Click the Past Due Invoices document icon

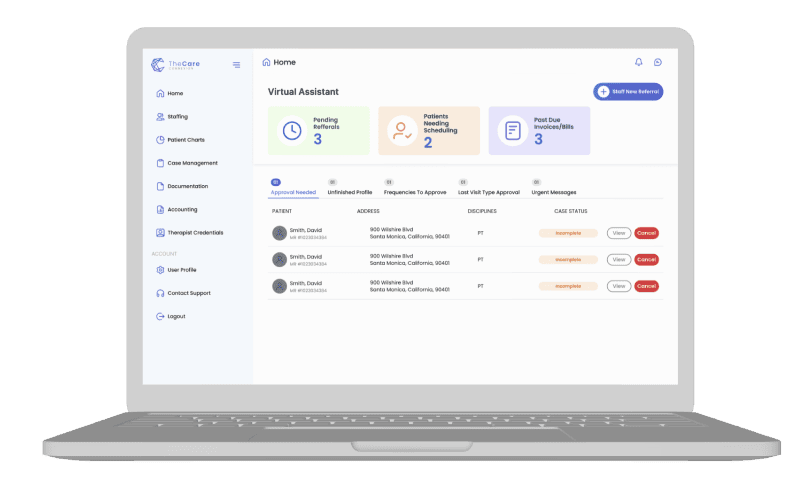(x=512, y=131)
